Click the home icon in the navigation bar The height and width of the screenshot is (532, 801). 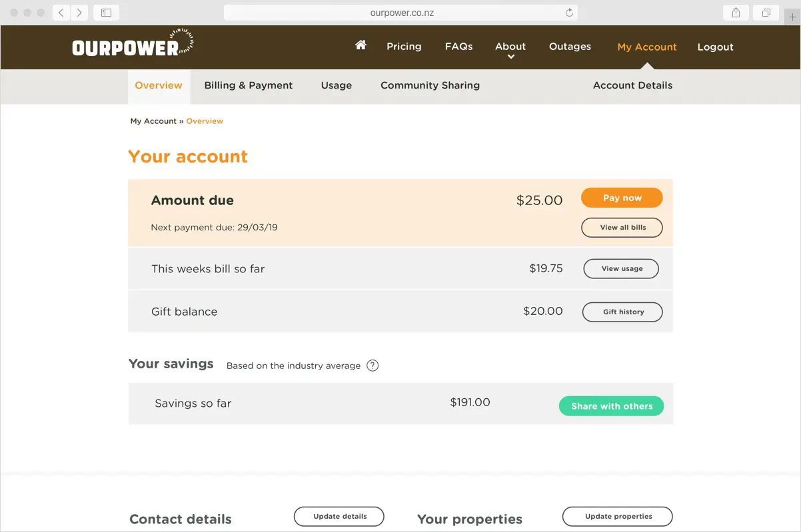(x=361, y=45)
